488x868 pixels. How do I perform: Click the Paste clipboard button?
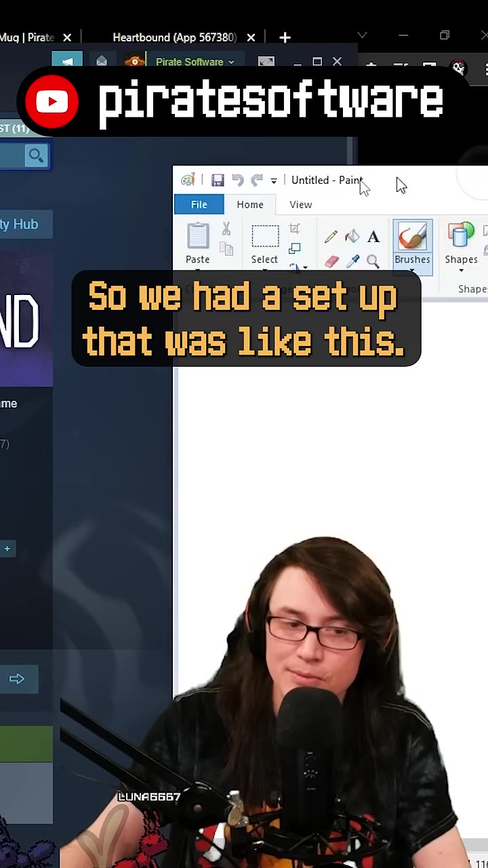[198, 243]
